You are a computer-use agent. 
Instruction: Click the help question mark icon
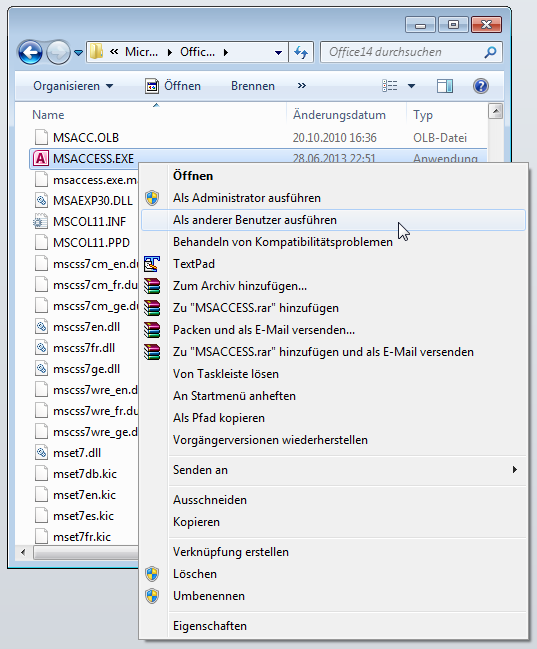click(x=481, y=86)
